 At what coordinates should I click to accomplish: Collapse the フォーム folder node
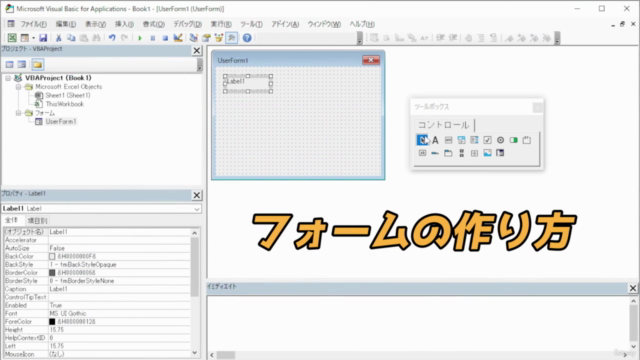pos(18,113)
